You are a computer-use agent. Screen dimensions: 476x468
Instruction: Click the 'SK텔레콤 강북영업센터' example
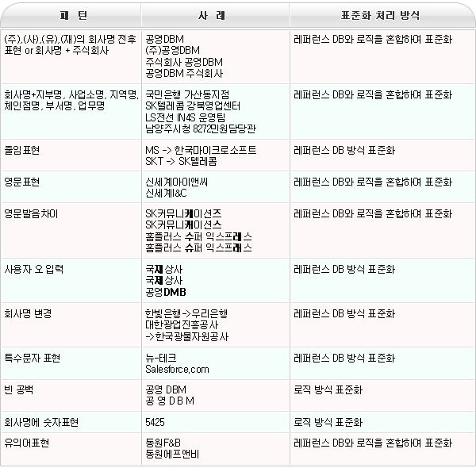pyautogui.click(x=193, y=106)
